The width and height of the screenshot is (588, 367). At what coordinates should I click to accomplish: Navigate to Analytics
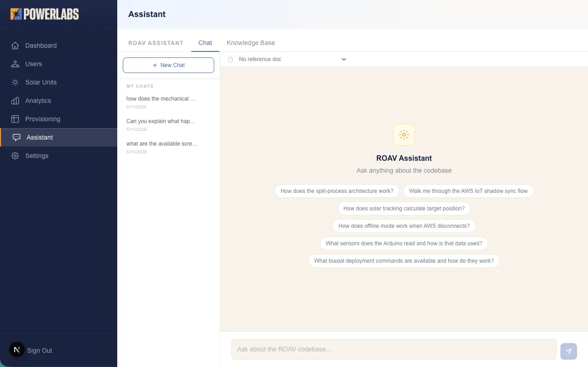[x=58, y=101]
